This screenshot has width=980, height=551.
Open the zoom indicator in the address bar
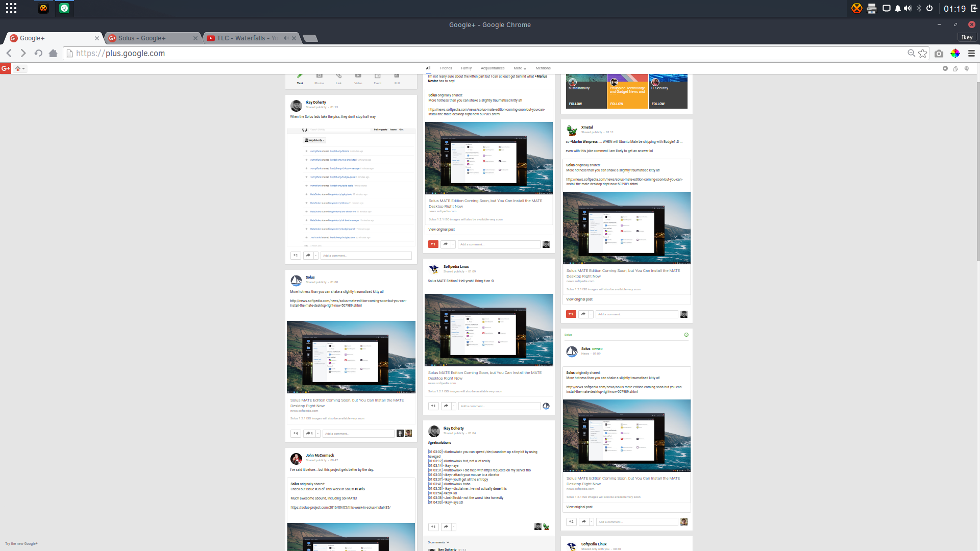click(x=911, y=53)
